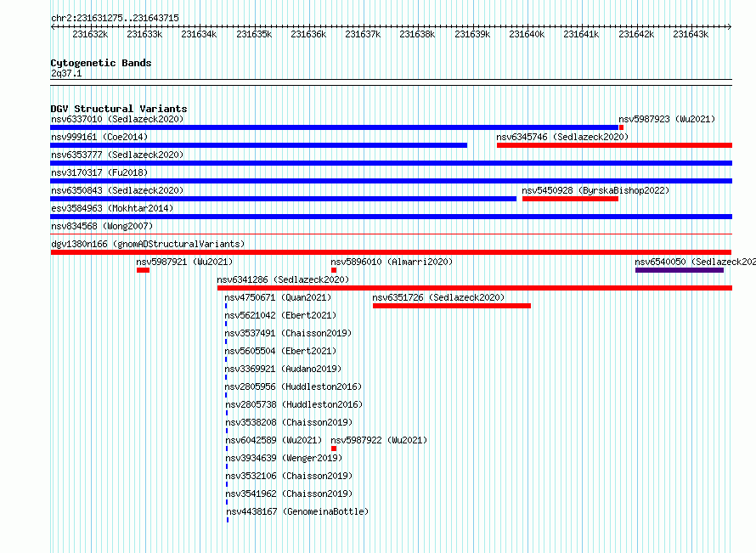Click nsv5605504 (Ebert2021) label

pyautogui.click(x=280, y=351)
